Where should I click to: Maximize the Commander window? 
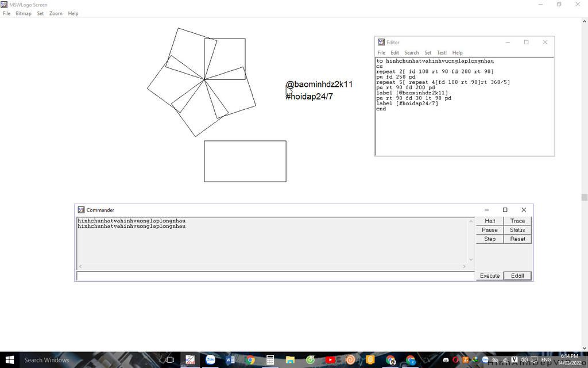[505, 209]
